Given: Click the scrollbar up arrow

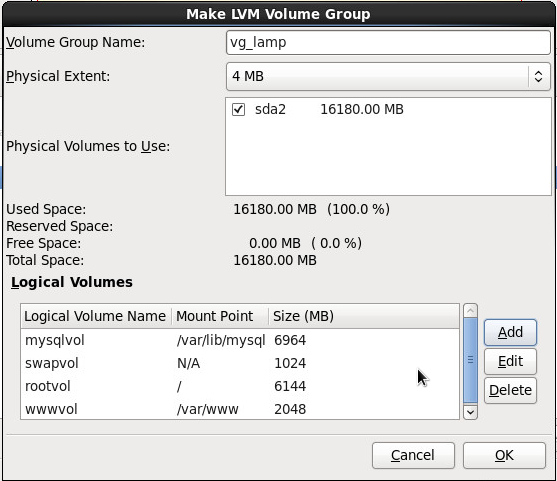Looking at the screenshot, I should [x=470, y=311].
